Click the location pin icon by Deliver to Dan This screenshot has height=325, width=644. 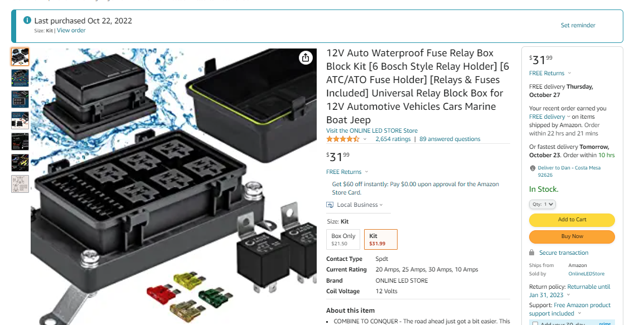pos(532,168)
